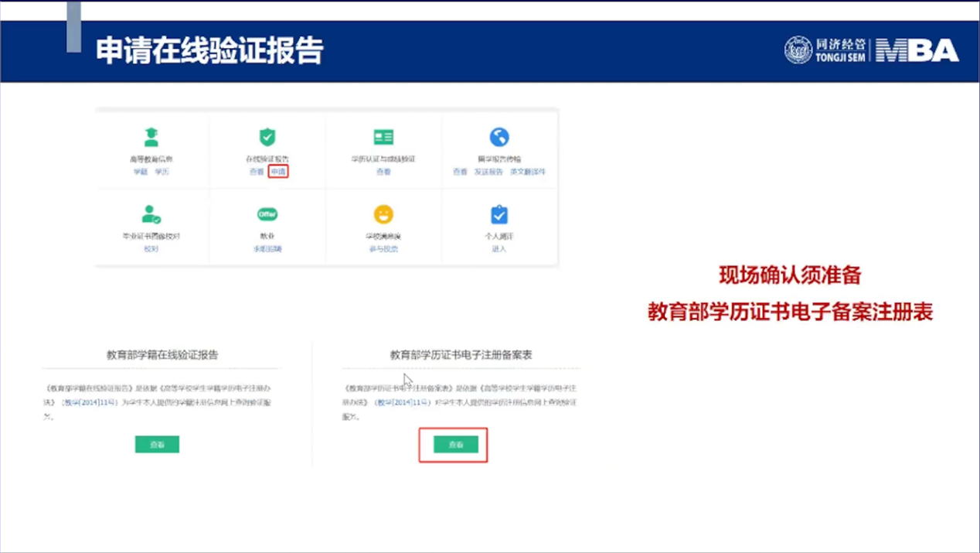Click the green graduate 高等教育信息 icon
The width and height of the screenshot is (980, 553).
pyautogui.click(x=151, y=138)
